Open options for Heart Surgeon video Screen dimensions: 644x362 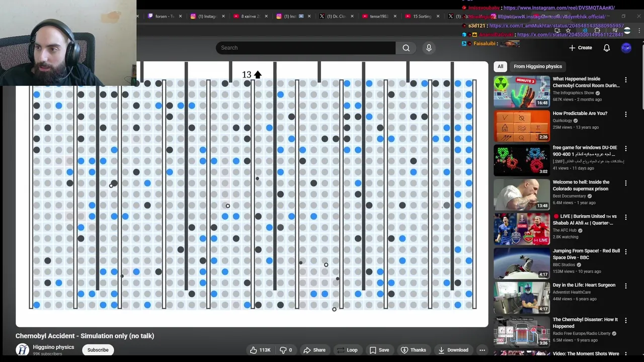pos(626,286)
